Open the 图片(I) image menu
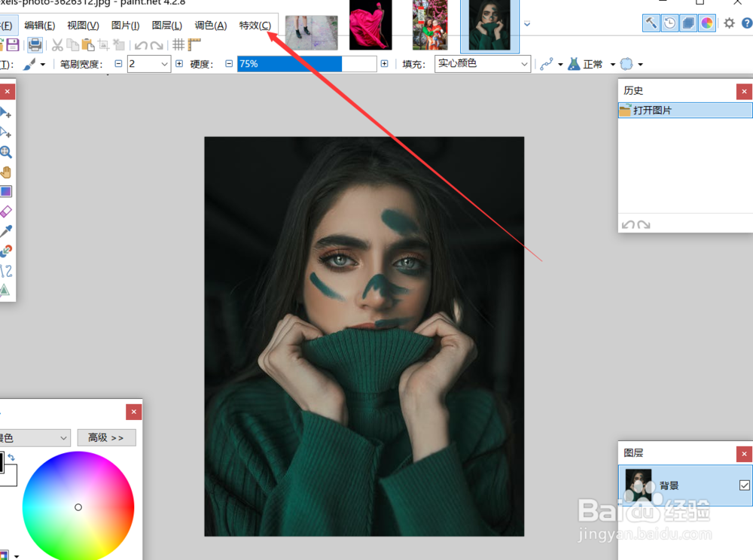The image size is (753, 560). [x=125, y=26]
